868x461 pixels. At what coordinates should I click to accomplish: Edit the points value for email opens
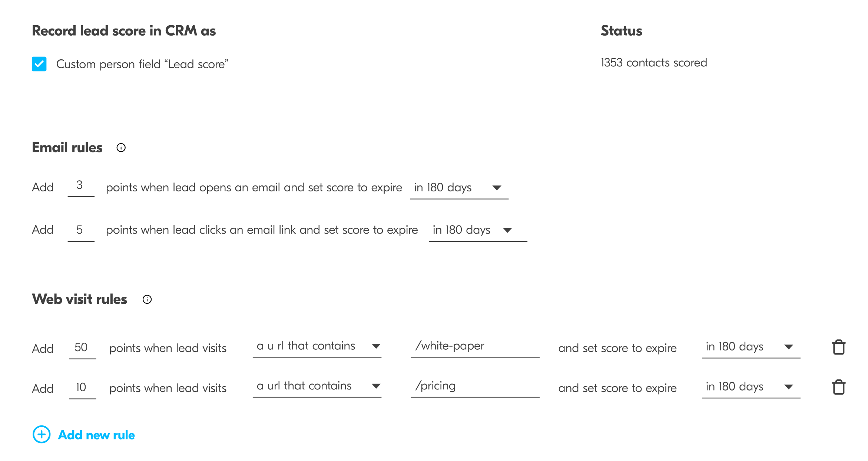pyautogui.click(x=80, y=187)
